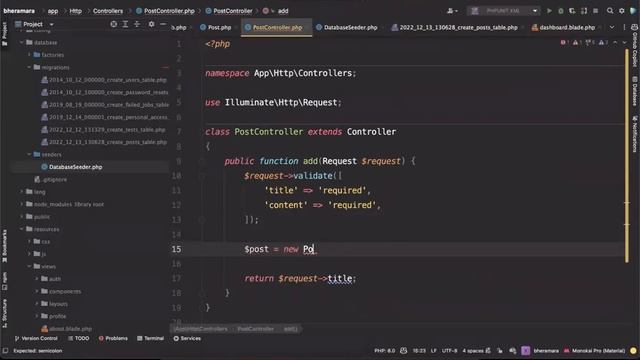Select opened file locate icon in Project panel

pyautogui.click(x=113, y=24)
